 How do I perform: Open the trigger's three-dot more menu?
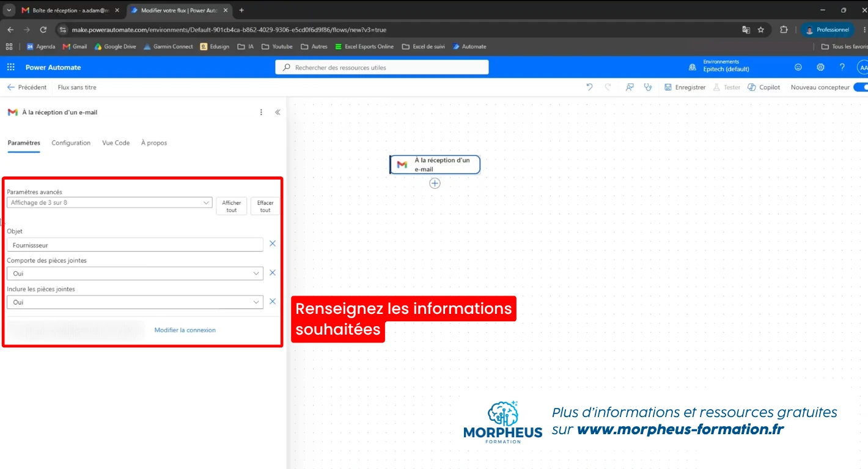pos(261,112)
